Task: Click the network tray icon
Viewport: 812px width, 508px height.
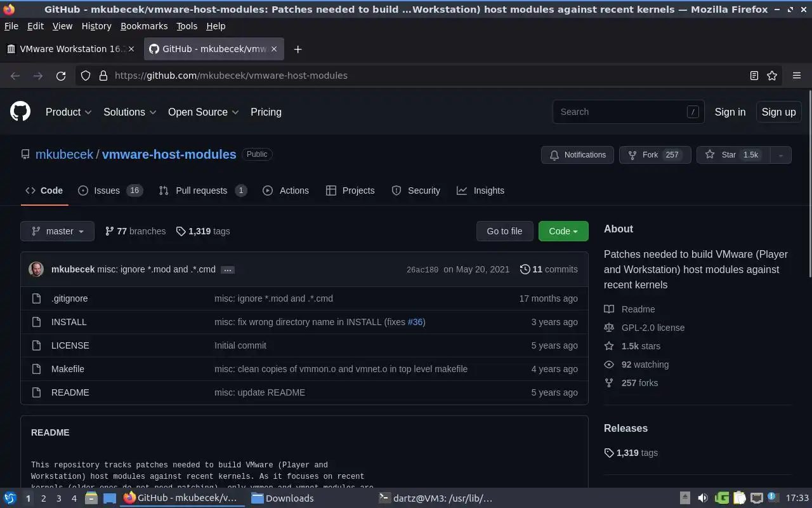Action: coord(756,498)
